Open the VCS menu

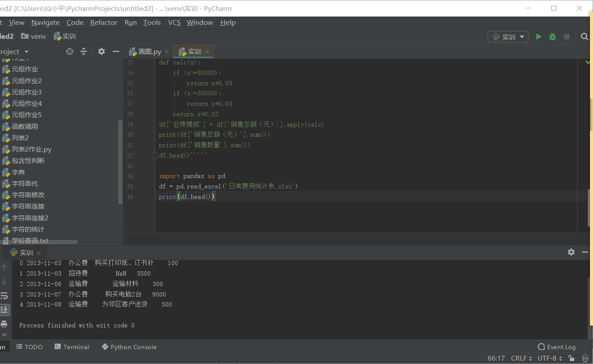pyautogui.click(x=174, y=23)
